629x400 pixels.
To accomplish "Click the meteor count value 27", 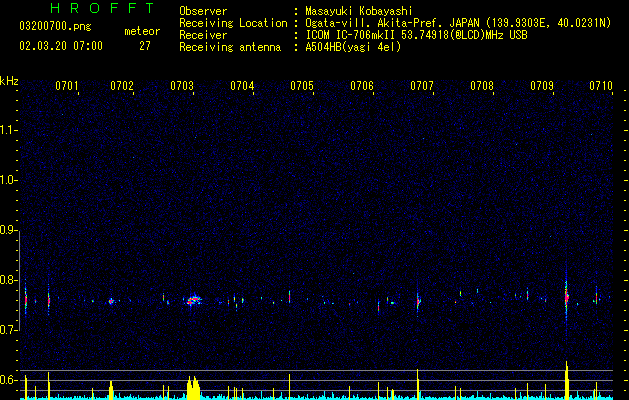I will (145, 46).
